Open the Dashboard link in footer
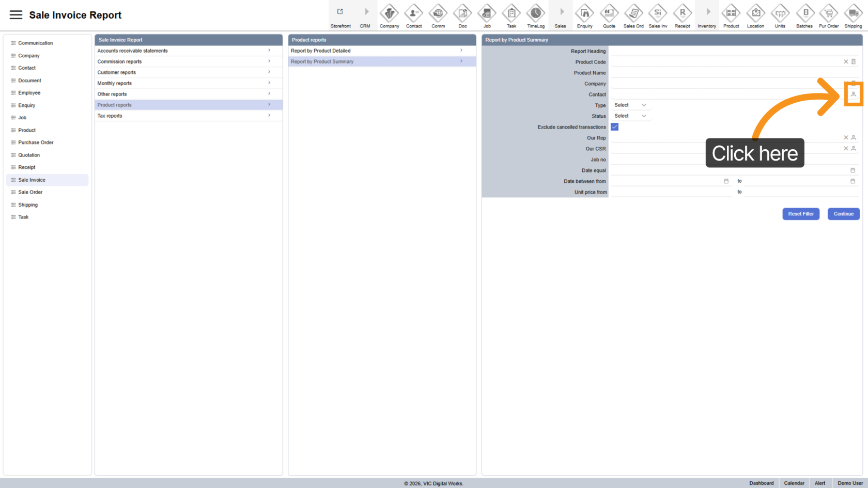Image resolution: width=868 pixels, height=488 pixels. click(x=761, y=483)
